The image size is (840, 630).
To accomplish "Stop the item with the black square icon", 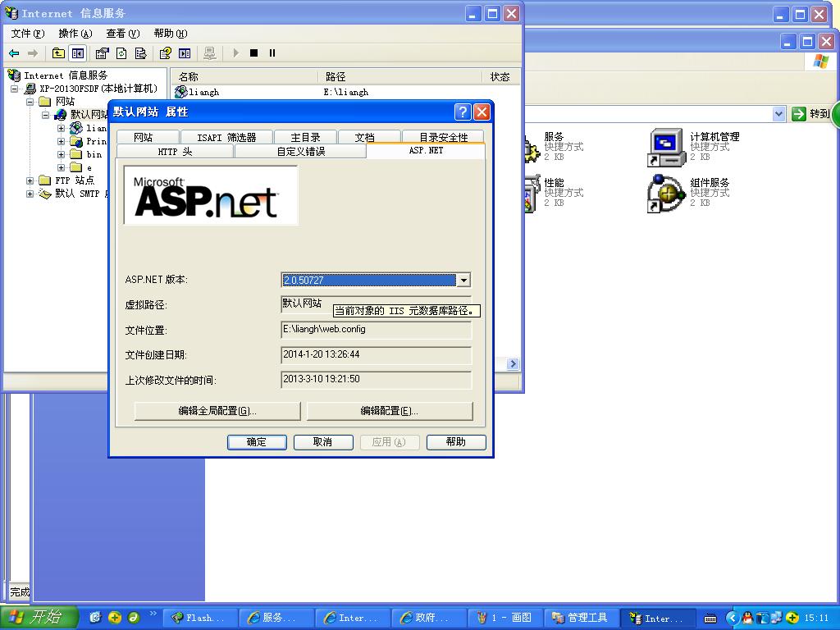I will pyautogui.click(x=254, y=53).
